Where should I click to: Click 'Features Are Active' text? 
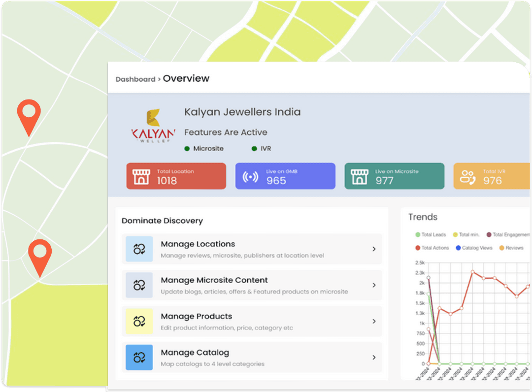(226, 132)
